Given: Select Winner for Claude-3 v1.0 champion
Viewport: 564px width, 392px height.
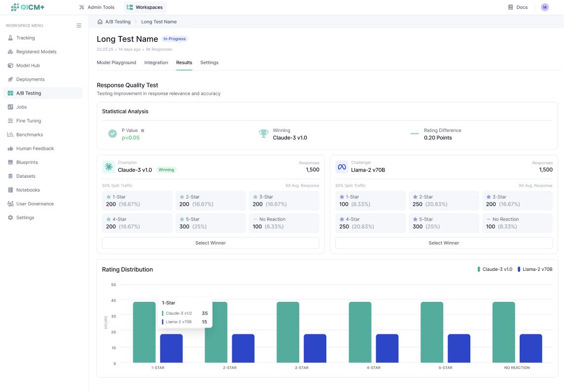Looking at the screenshot, I should tap(211, 243).
